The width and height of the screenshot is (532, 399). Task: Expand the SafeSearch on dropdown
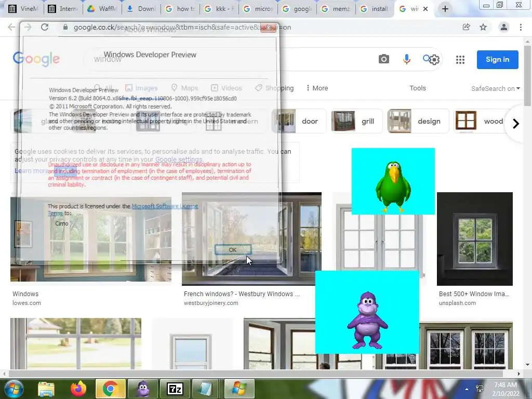click(x=495, y=88)
